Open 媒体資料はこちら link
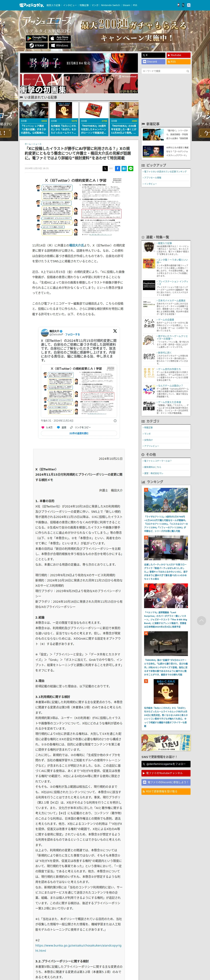The height and width of the screenshot is (980, 210). 152,467
